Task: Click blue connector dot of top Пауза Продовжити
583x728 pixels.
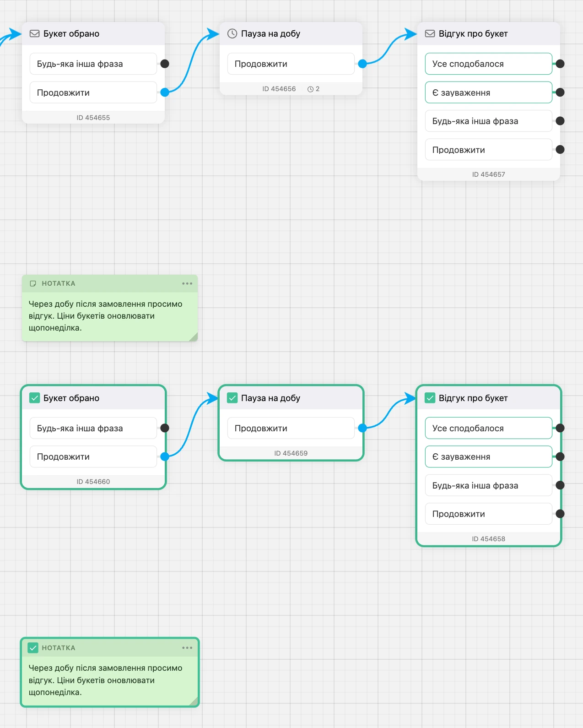Action: coord(362,64)
